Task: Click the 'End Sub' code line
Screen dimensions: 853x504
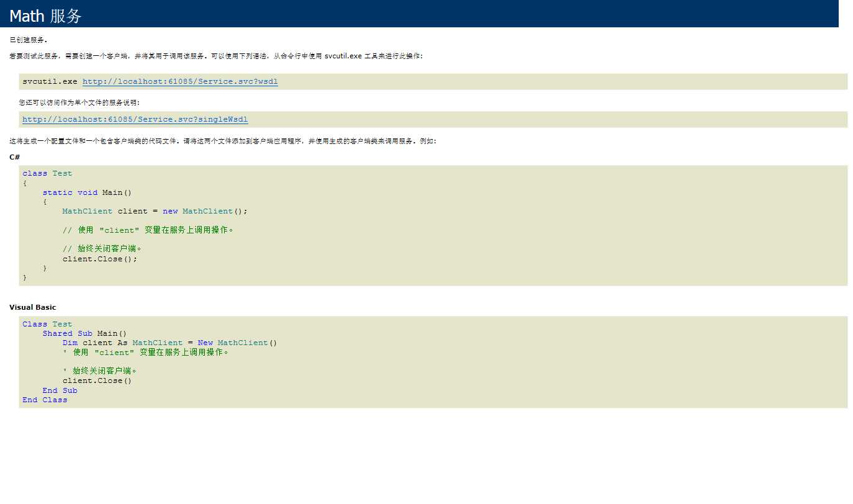Action: 60,390
